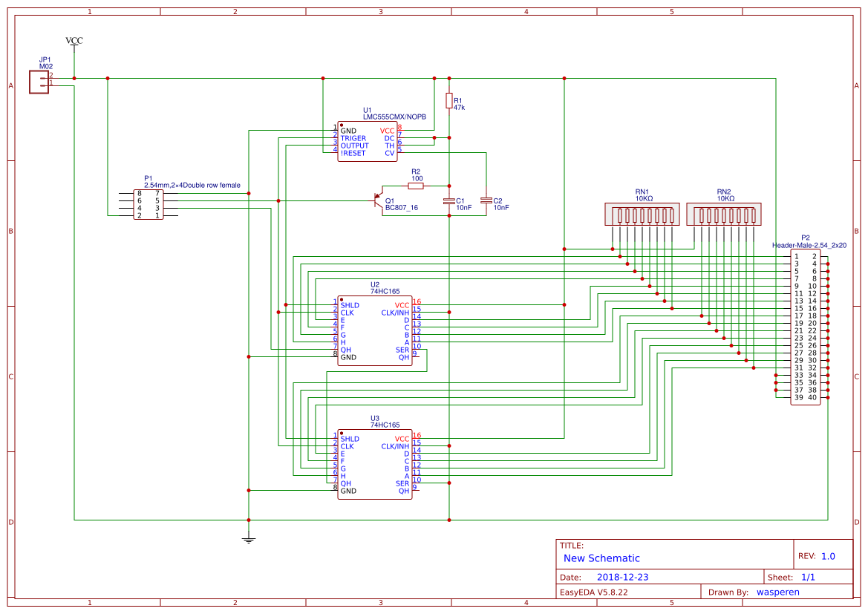Click pin 1 on header JP1

coord(47,85)
